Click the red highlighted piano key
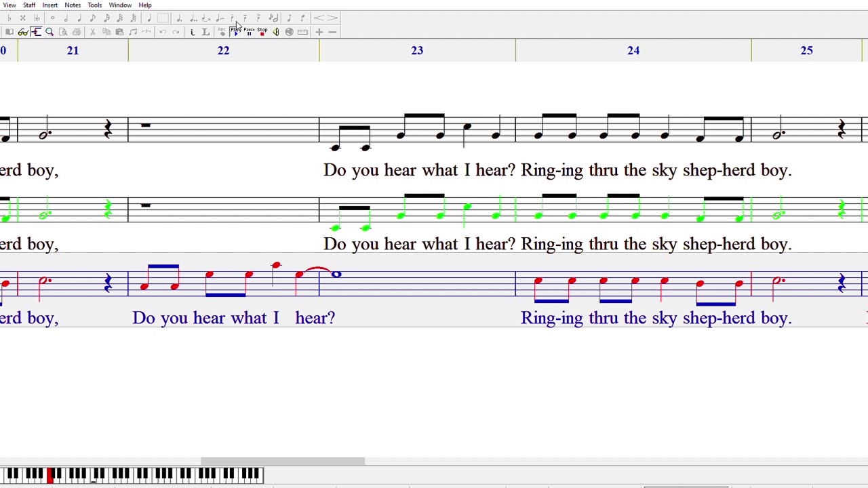868x488 pixels. click(50, 475)
